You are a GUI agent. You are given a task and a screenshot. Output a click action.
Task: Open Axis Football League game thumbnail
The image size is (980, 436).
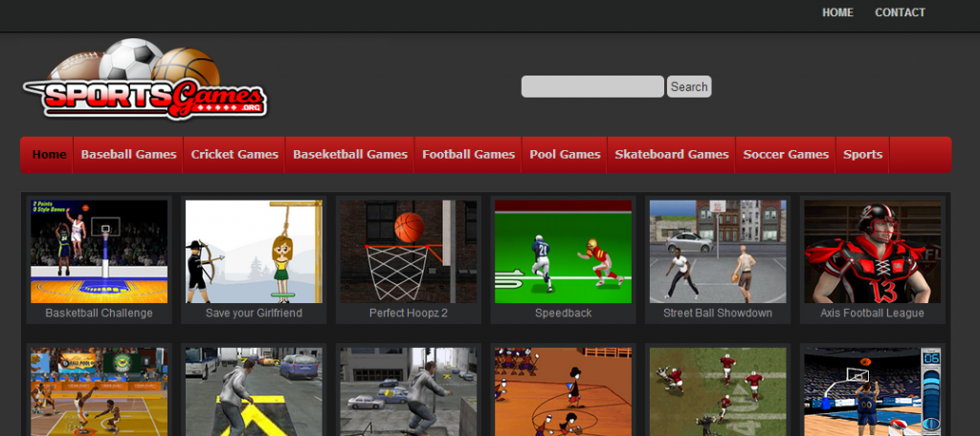(x=873, y=251)
